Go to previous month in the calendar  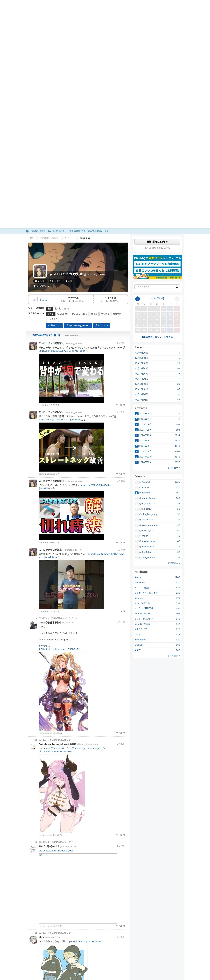click(138, 299)
